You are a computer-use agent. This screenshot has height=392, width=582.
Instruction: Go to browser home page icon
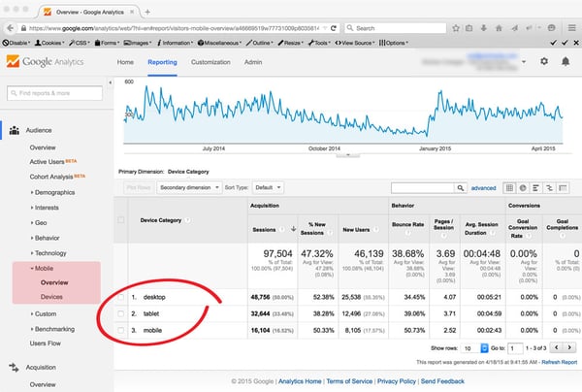(499, 28)
